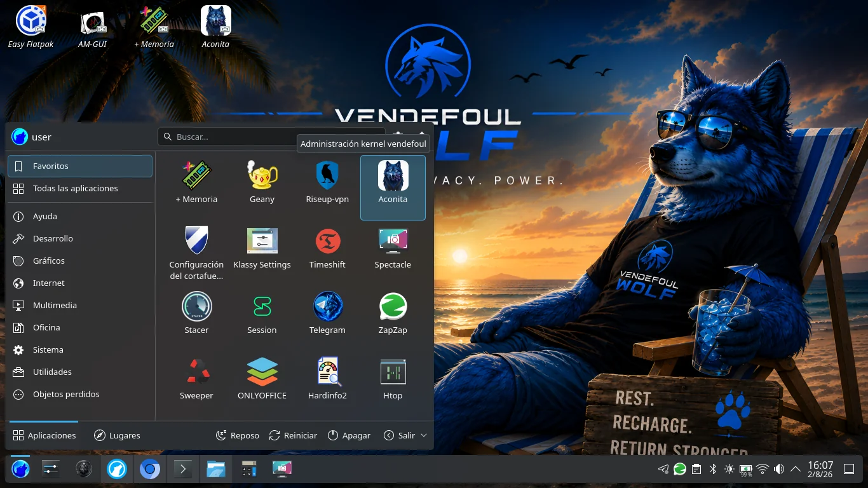Click the Telegram tray icon
Image resolution: width=868 pixels, height=488 pixels.
[663, 470]
